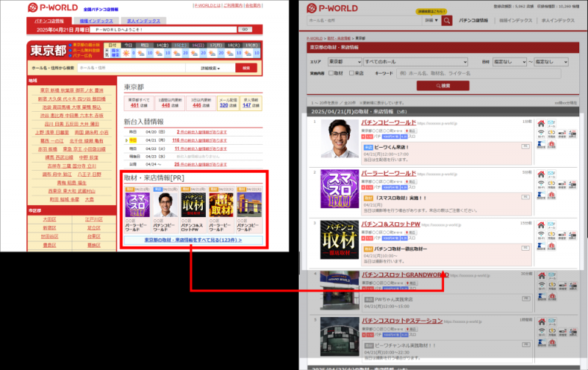
Task: Open 世田谷区 ward link in left sidebar
Action: [x=49, y=236]
